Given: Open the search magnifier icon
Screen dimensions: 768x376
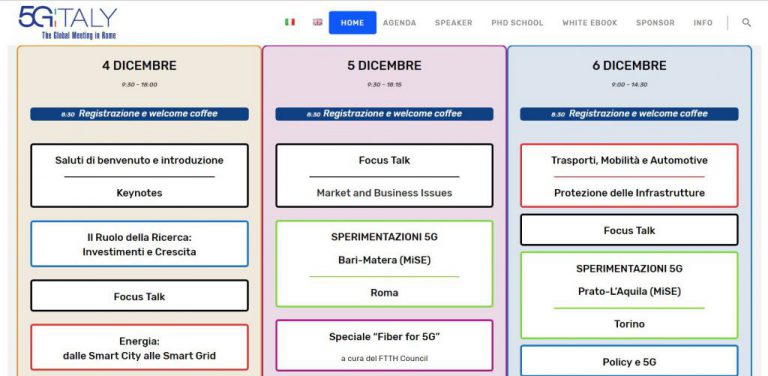Looking at the screenshot, I should coord(746,23).
